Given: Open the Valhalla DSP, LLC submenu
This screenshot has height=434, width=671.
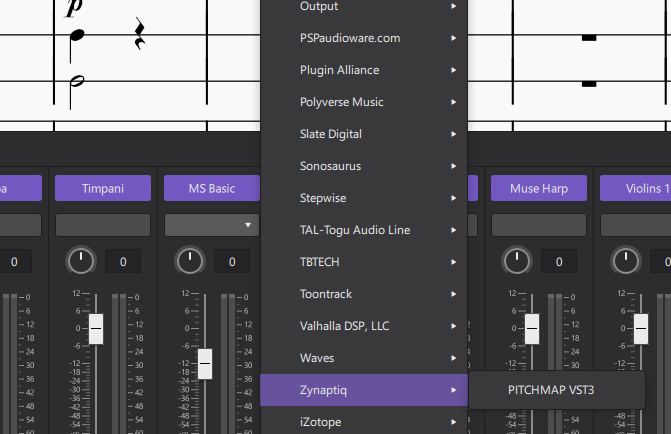Looking at the screenshot, I should tap(364, 326).
